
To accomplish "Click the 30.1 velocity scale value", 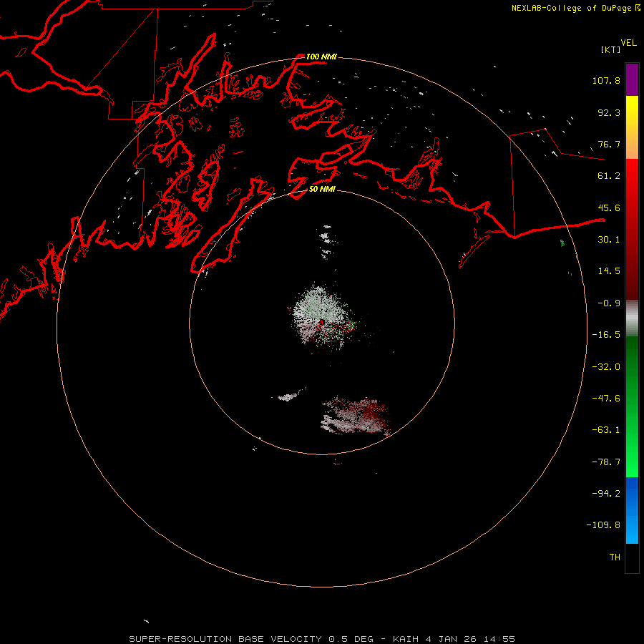I will click(x=609, y=240).
